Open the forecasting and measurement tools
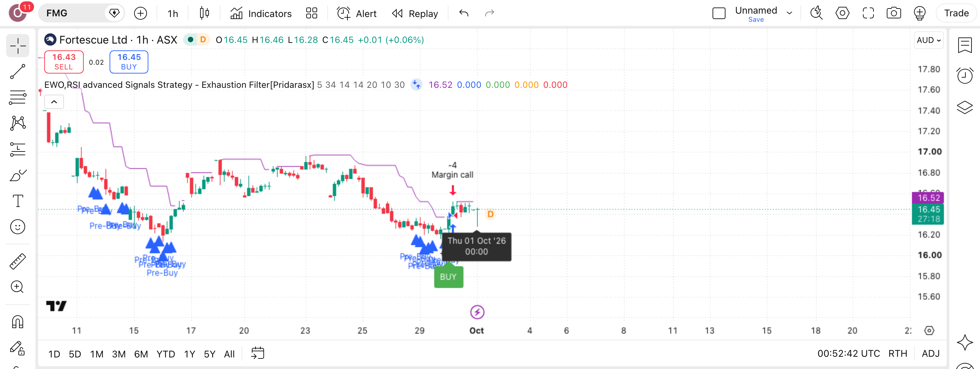The image size is (980, 369). (17, 149)
